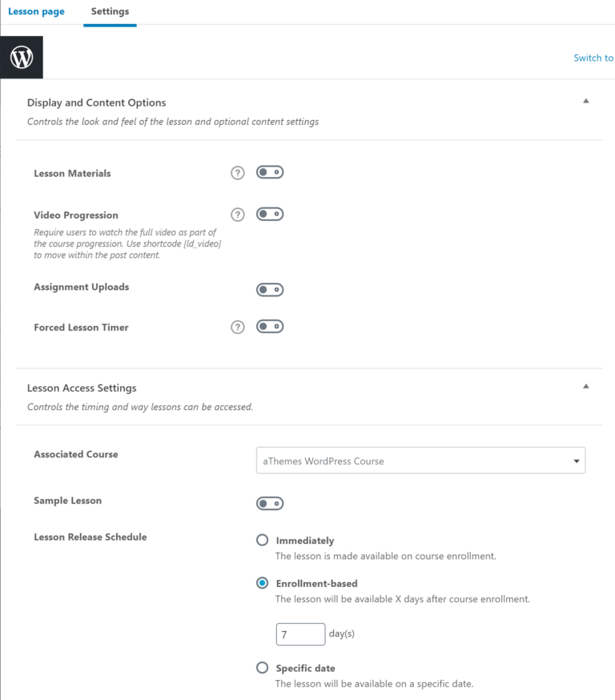This screenshot has width=615, height=700.
Task: Click the enrollment days input field
Action: 300,634
